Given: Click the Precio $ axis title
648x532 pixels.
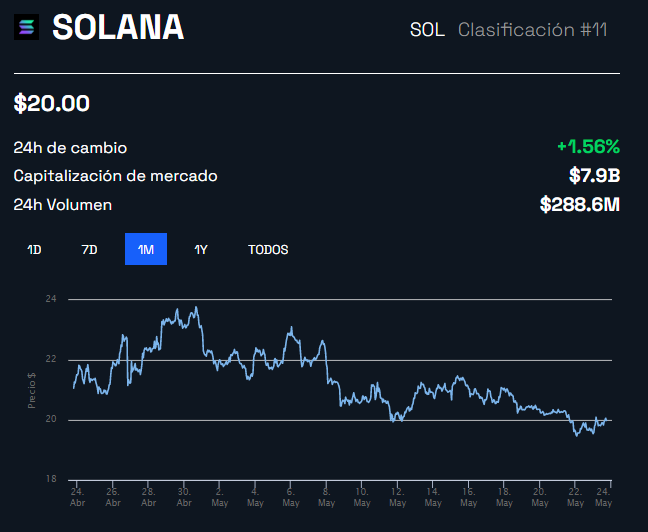Looking at the screenshot, I should click(x=32, y=390).
